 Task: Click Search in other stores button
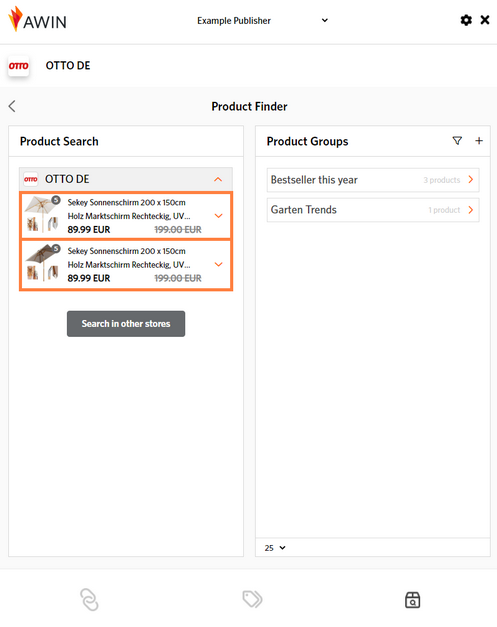coord(126,324)
